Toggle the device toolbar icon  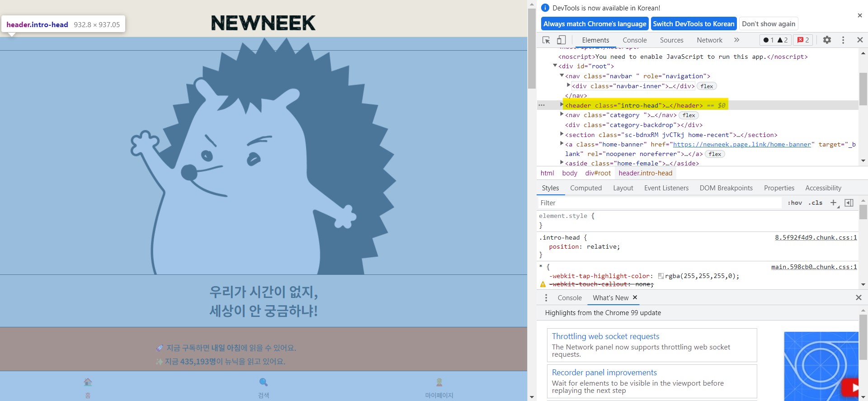[561, 40]
